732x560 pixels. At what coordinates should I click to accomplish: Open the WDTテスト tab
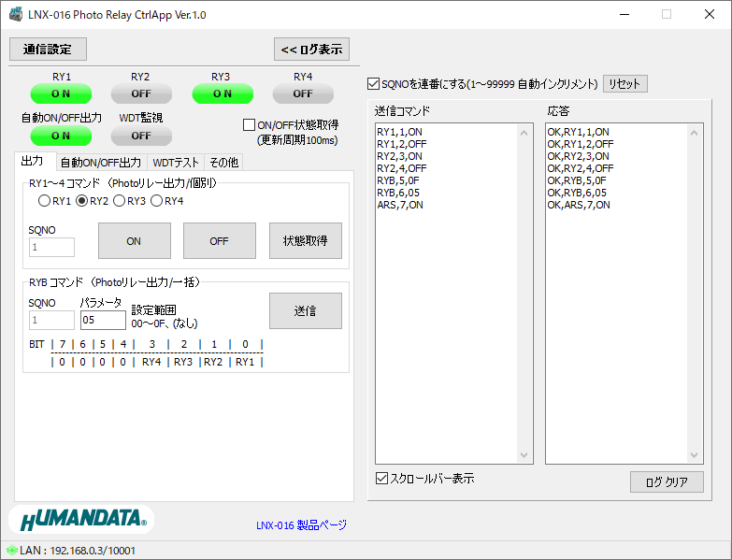coord(176,163)
